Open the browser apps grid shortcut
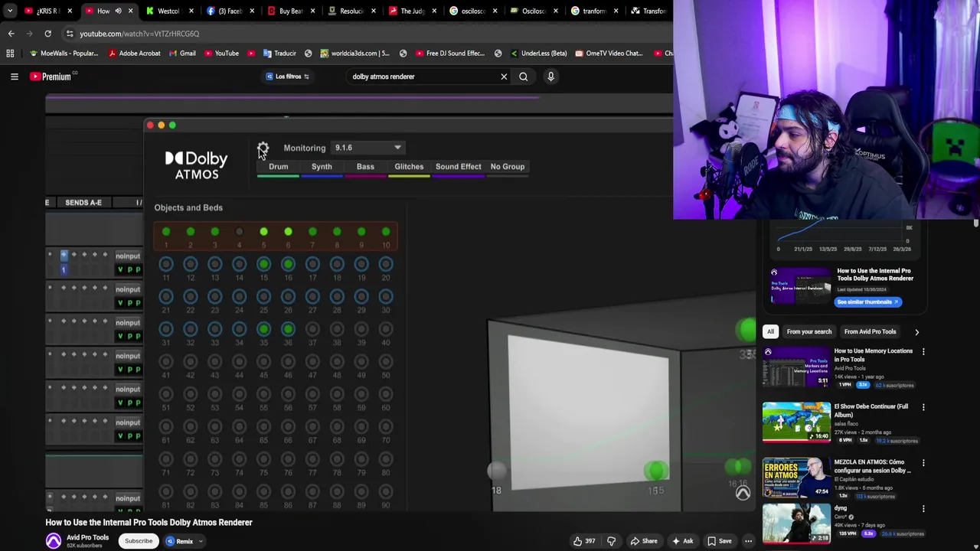980x551 pixels. click(x=10, y=54)
